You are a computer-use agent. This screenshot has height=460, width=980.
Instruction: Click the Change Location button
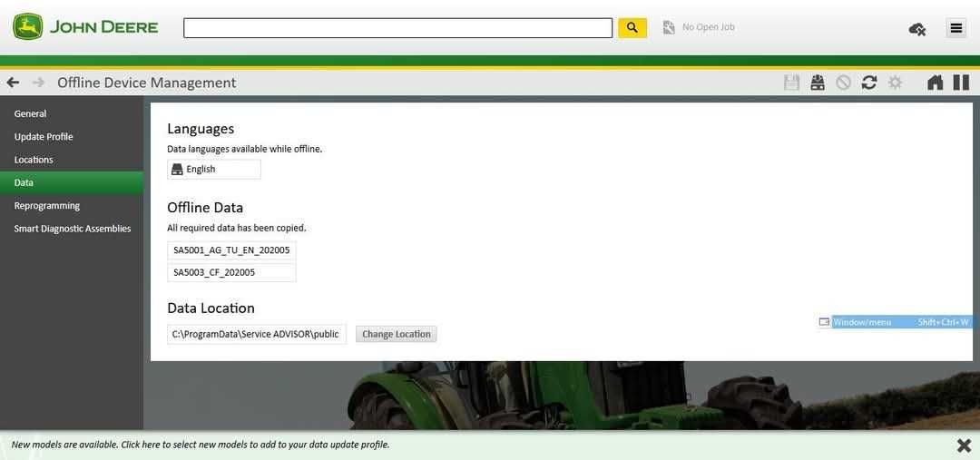pyautogui.click(x=397, y=335)
